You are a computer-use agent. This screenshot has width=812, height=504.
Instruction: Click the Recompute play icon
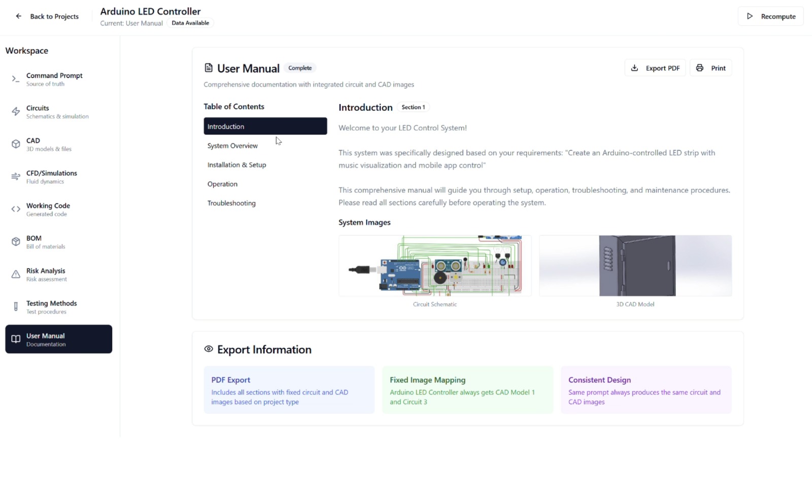(750, 16)
